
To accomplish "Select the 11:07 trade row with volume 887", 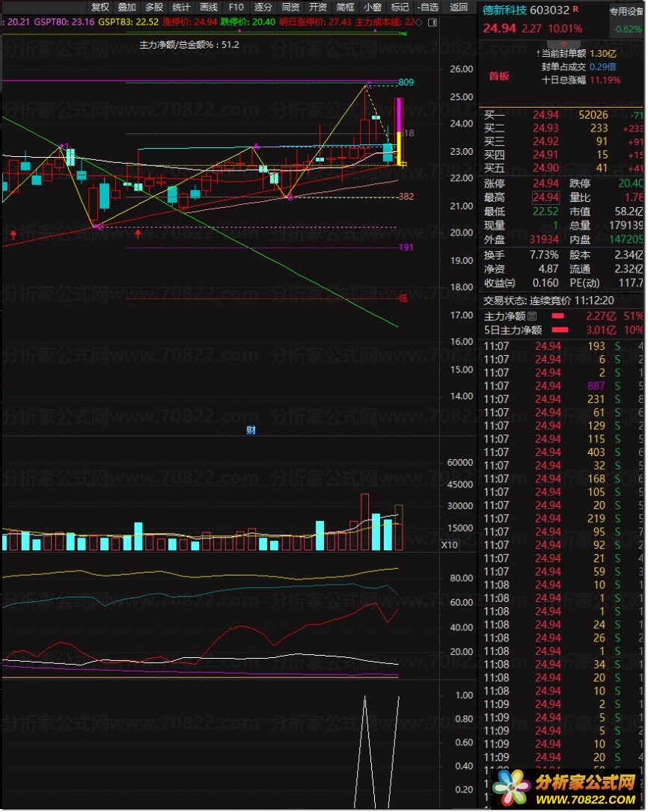I will 563,386.
